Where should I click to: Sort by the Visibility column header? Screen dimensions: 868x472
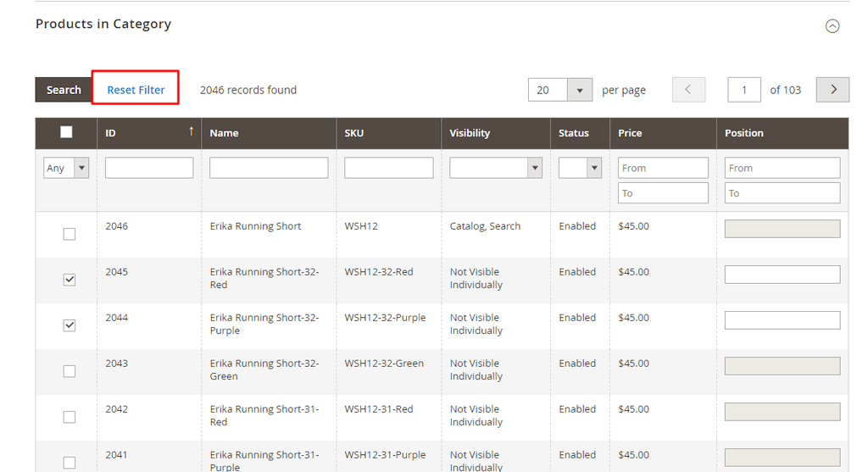click(470, 133)
